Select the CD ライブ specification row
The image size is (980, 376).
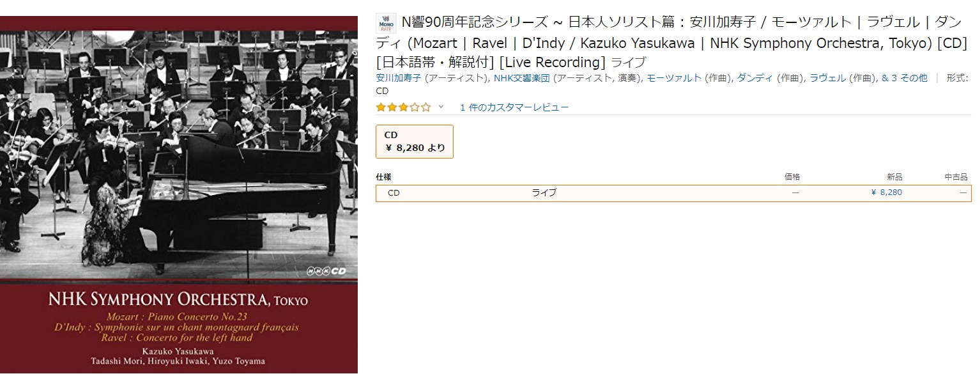pyautogui.click(x=673, y=193)
